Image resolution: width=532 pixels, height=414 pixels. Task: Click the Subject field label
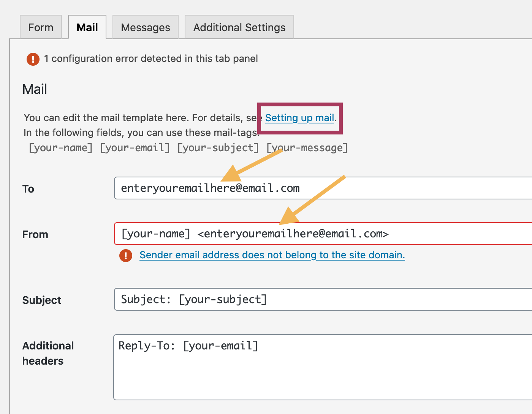pos(42,300)
